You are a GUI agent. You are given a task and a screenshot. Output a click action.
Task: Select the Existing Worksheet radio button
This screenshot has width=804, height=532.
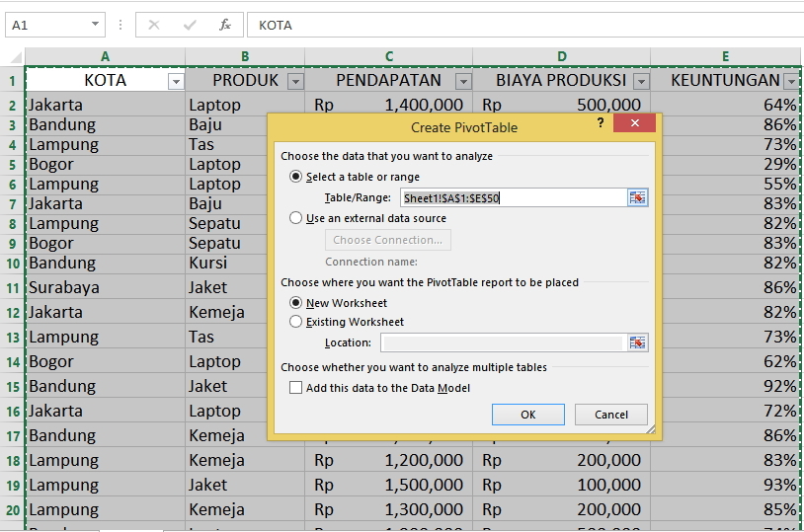(x=296, y=322)
